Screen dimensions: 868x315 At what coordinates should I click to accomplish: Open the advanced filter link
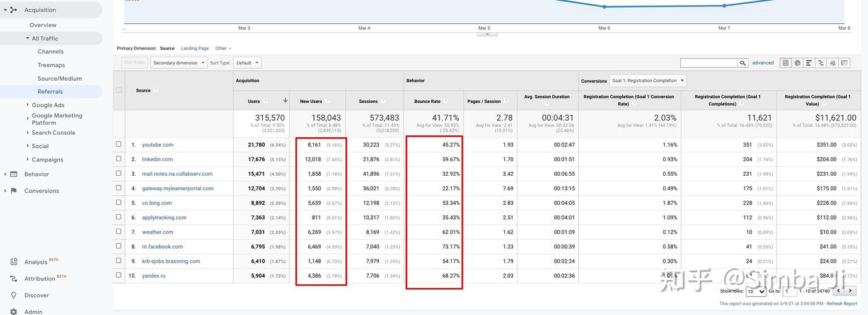coord(763,63)
